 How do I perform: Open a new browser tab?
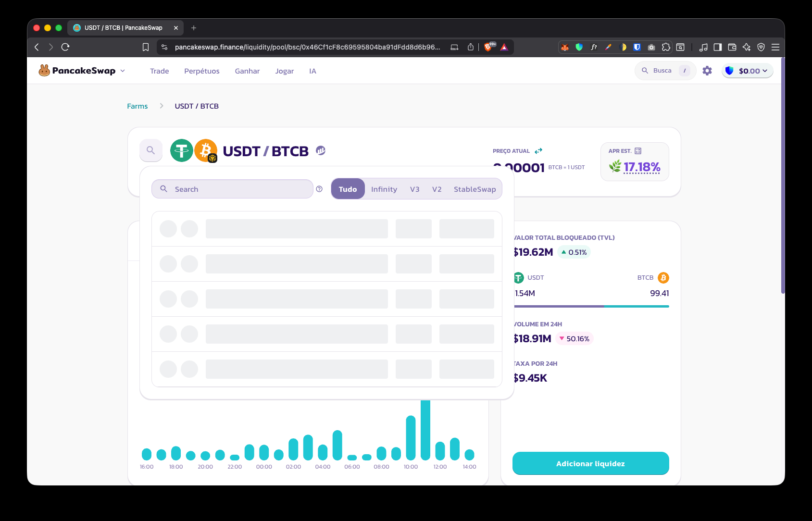coord(194,28)
